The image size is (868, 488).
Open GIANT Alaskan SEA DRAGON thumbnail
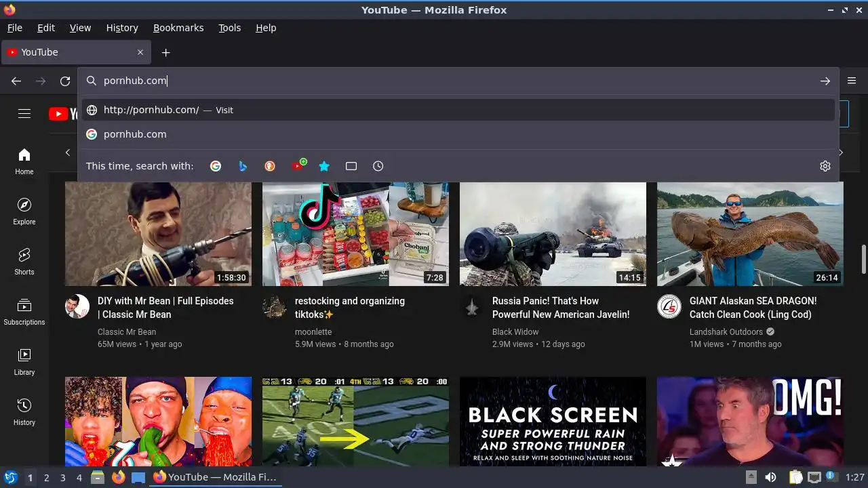point(750,234)
